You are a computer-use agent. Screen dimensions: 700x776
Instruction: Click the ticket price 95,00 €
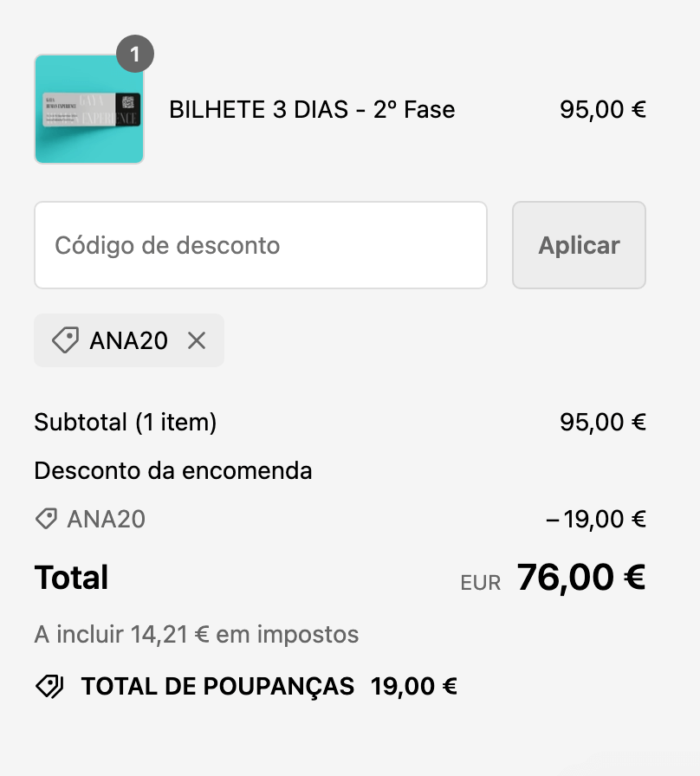click(x=603, y=110)
